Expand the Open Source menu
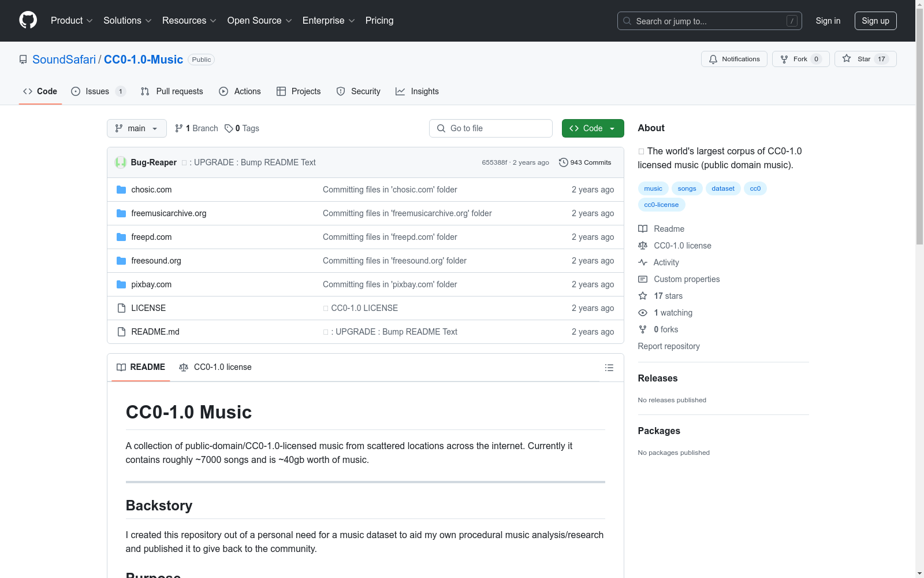Image resolution: width=924 pixels, height=578 pixels. pyautogui.click(x=260, y=20)
